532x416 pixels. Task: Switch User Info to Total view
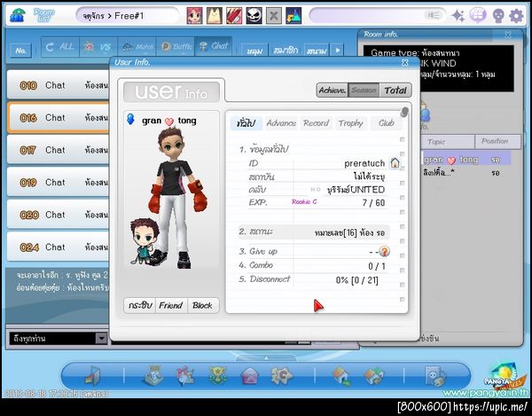coord(395,90)
